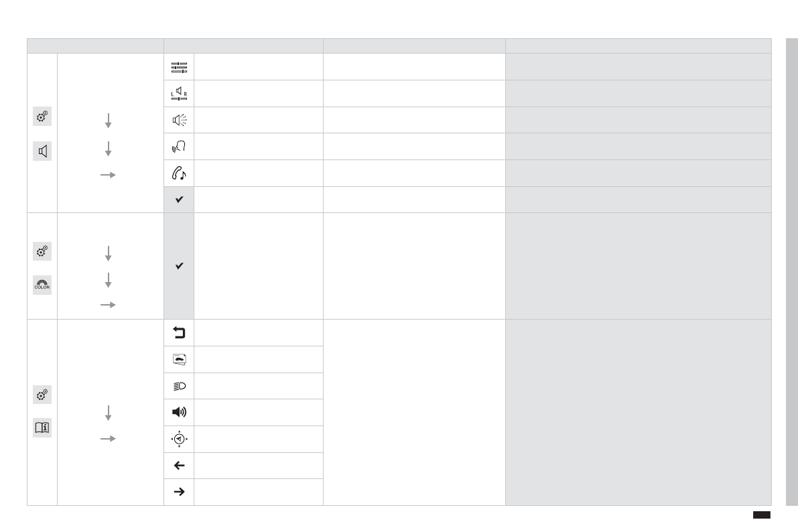Open the equalizer sliders audio setting
This screenshot has height=532, width=798.
pos(179,67)
